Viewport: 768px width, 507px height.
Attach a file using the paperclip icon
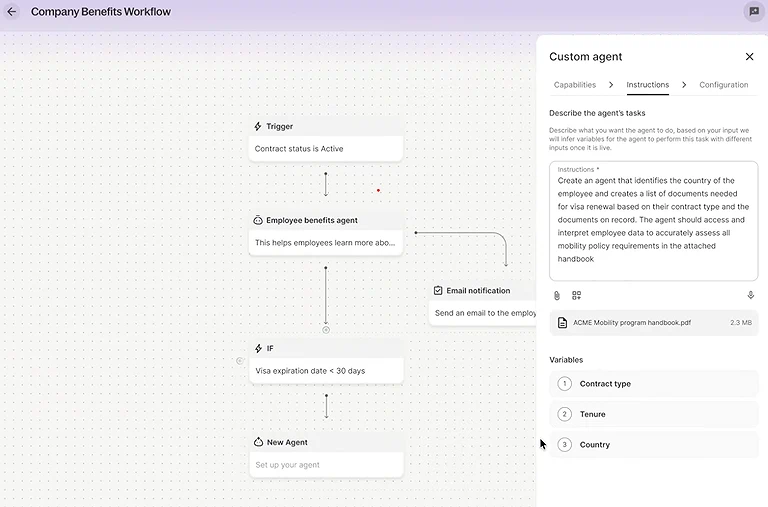click(557, 295)
